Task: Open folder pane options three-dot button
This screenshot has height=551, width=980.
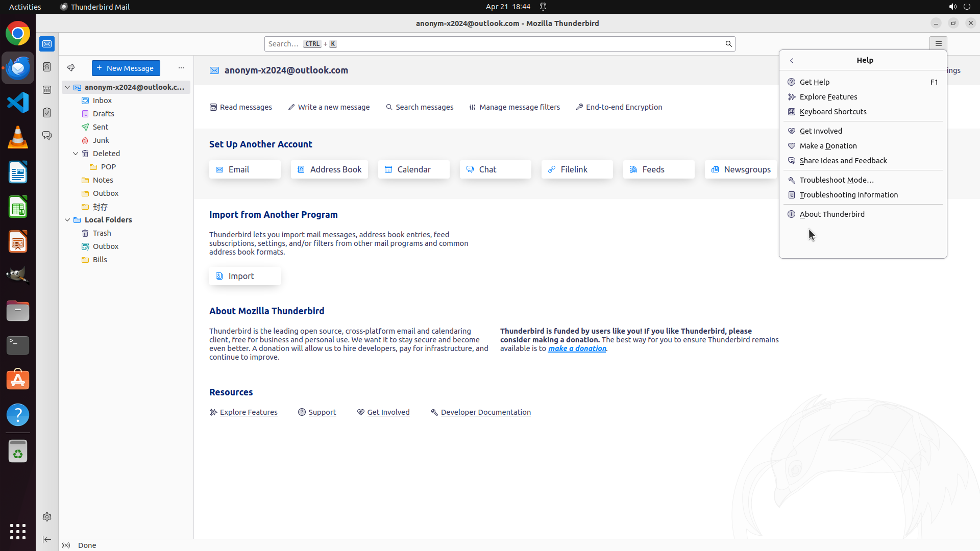Action: tap(181, 68)
